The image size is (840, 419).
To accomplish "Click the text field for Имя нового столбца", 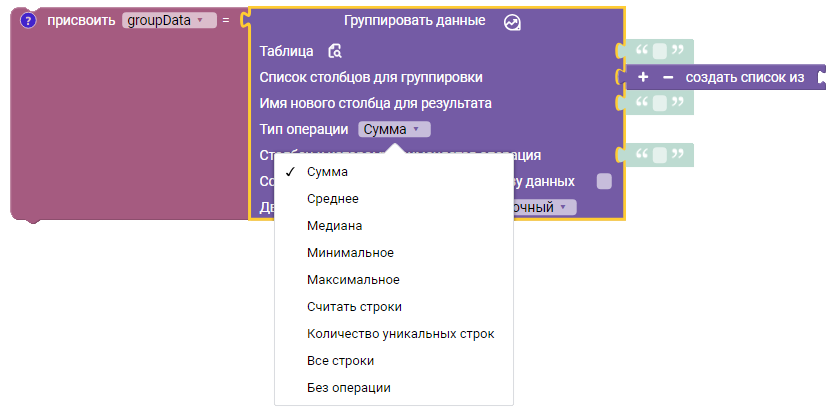I will click(659, 103).
